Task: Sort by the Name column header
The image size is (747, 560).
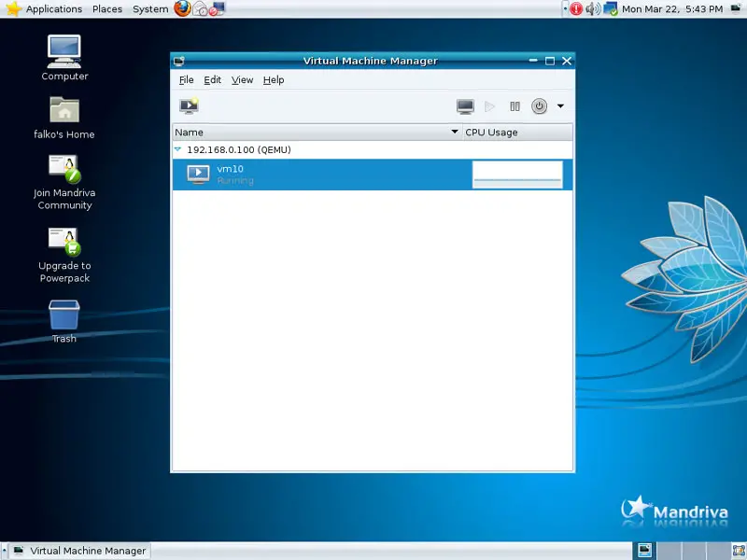Action: pyautogui.click(x=317, y=133)
